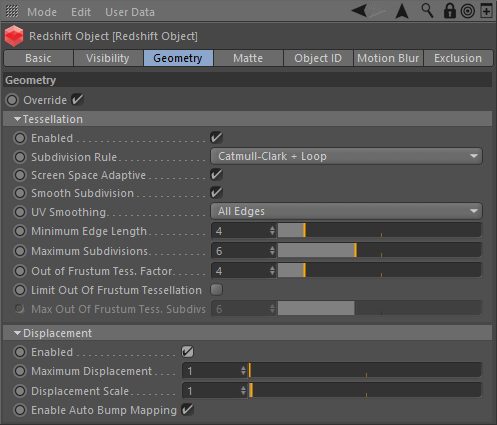Switch to the Visibility tab
The height and width of the screenshot is (425, 497).
[x=108, y=58]
